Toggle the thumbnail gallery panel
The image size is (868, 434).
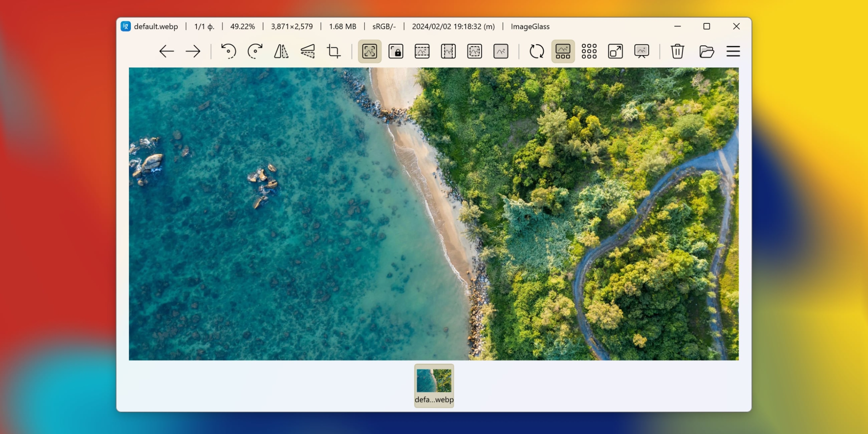point(563,52)
